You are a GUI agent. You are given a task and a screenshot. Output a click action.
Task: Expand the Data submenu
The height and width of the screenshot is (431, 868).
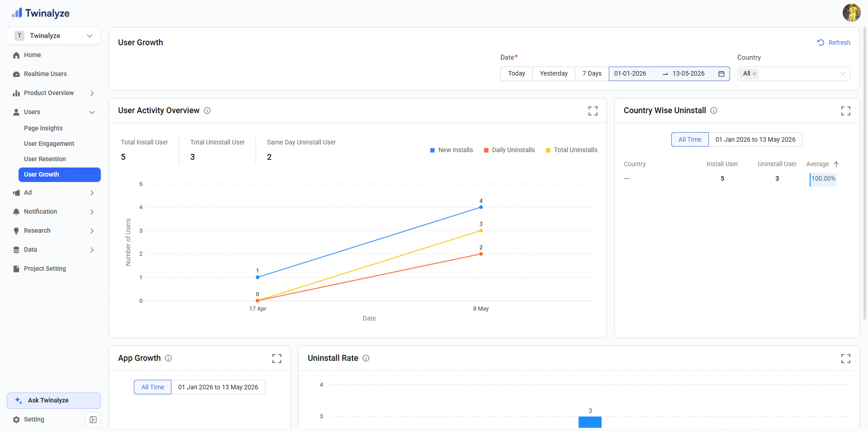tap(92, 250)
